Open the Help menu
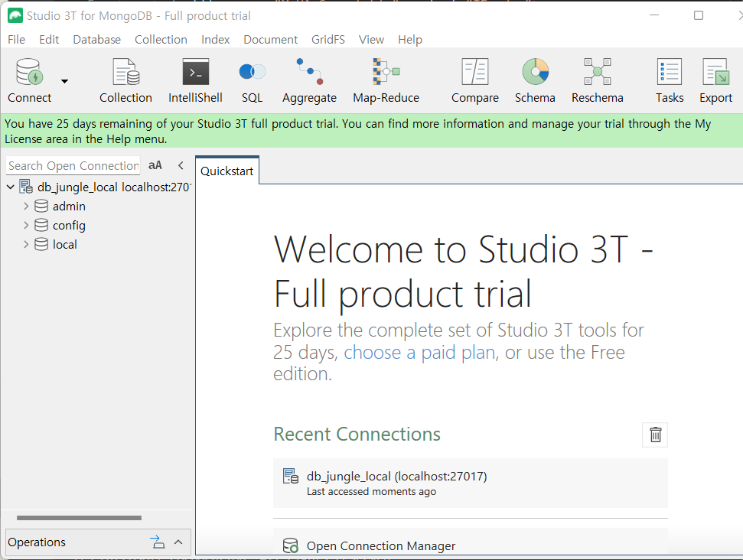 pos(410,39)
